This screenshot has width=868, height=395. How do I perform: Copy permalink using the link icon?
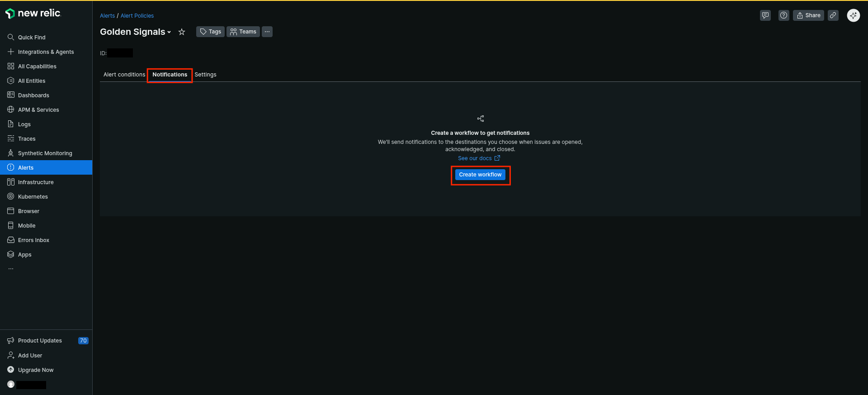pos(833,15)
